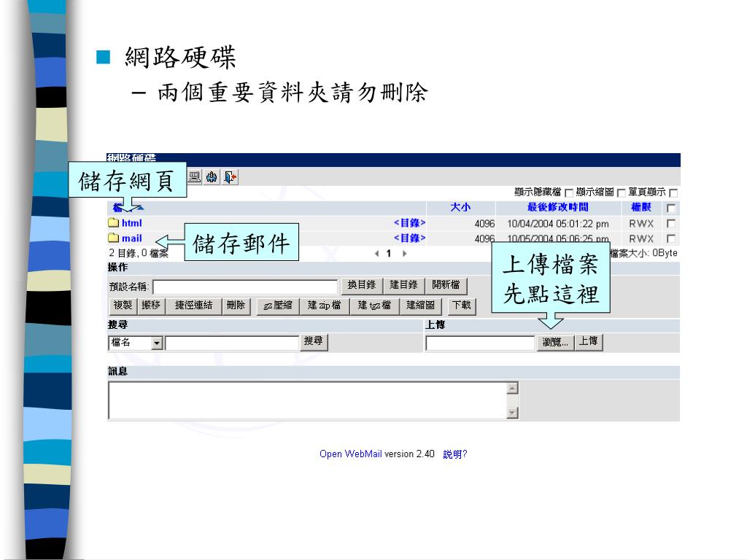Click <目錄> link in html row
The height and width of the screenshot is (560, 747).
(409, 223)
